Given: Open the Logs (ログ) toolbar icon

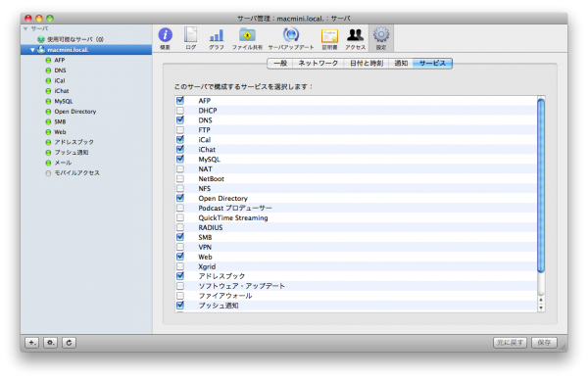Looking at the screenshot, I should (x=190, y=38).
